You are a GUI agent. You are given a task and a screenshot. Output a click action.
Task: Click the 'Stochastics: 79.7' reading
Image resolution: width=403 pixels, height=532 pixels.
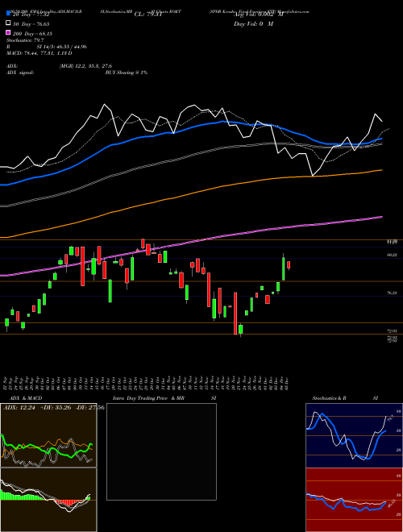tap(23, 40)
